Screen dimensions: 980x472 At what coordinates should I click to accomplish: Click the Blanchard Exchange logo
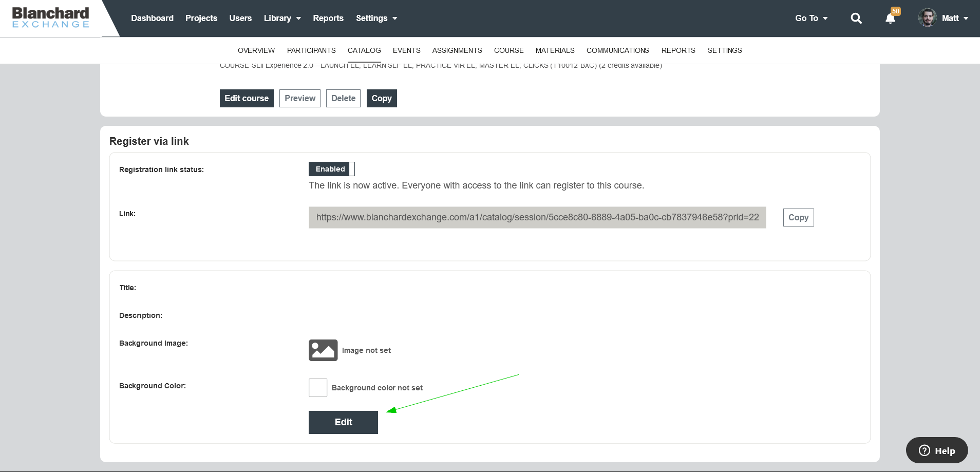point(50,17)
